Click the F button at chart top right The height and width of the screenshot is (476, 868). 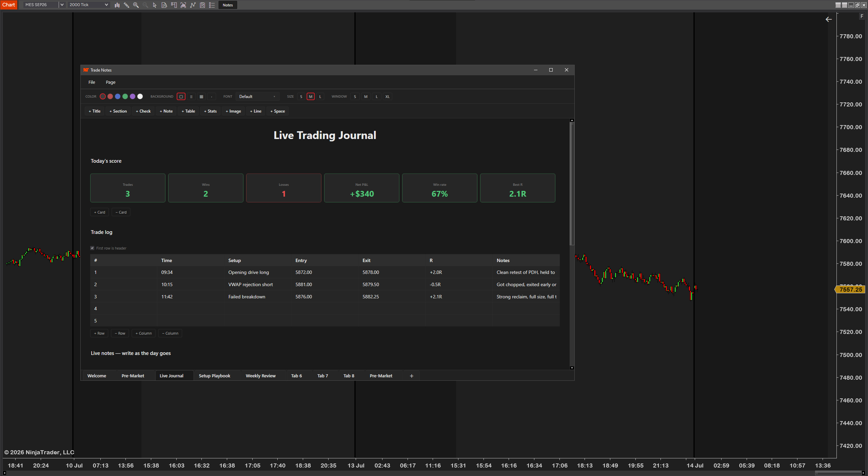point(862,16)
